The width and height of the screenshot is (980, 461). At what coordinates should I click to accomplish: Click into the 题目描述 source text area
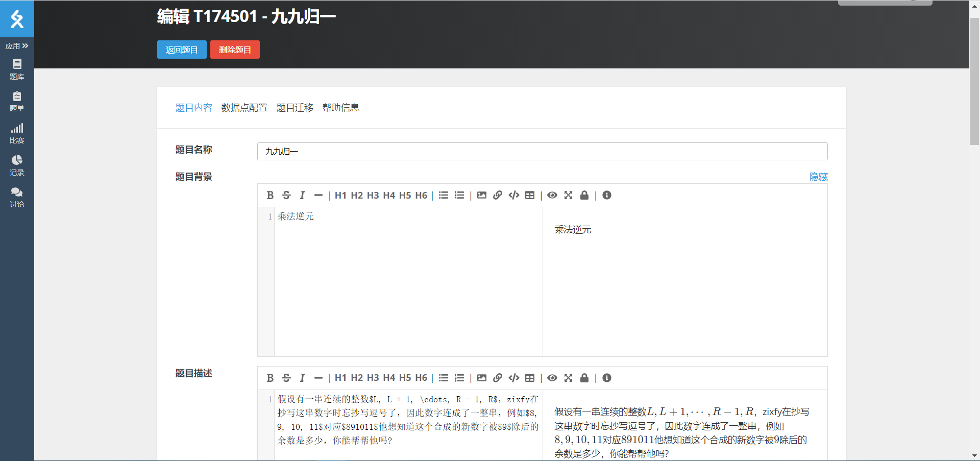tap(408, 425)
